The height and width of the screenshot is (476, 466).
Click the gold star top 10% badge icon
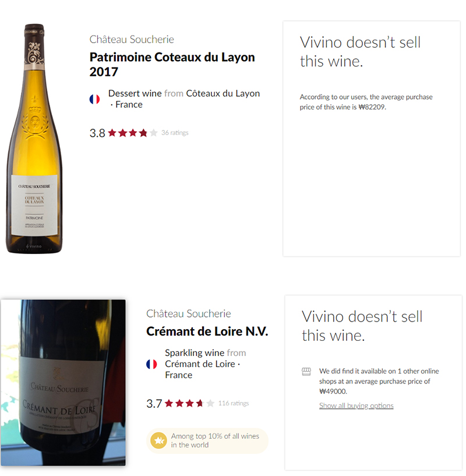159,440
